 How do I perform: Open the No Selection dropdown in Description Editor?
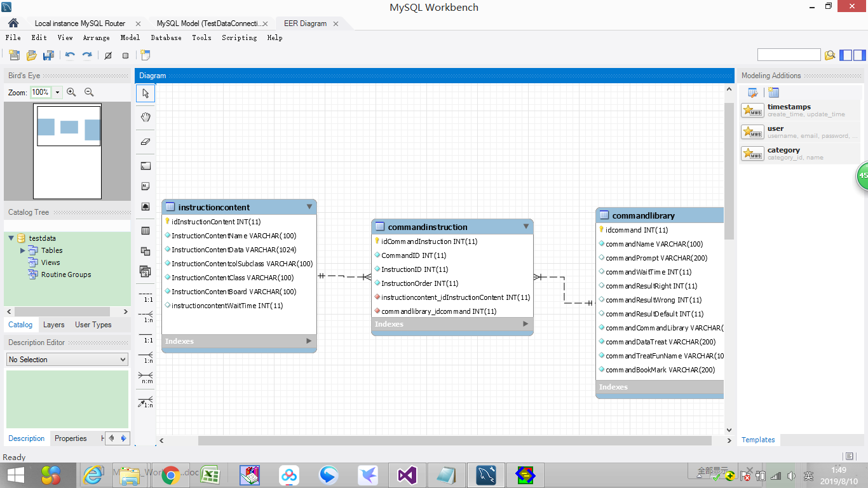tap(67, 360)
